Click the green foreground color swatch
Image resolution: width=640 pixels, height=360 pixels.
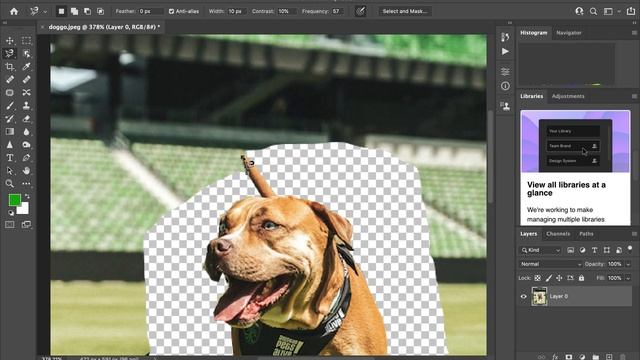(x=14, y=200)
